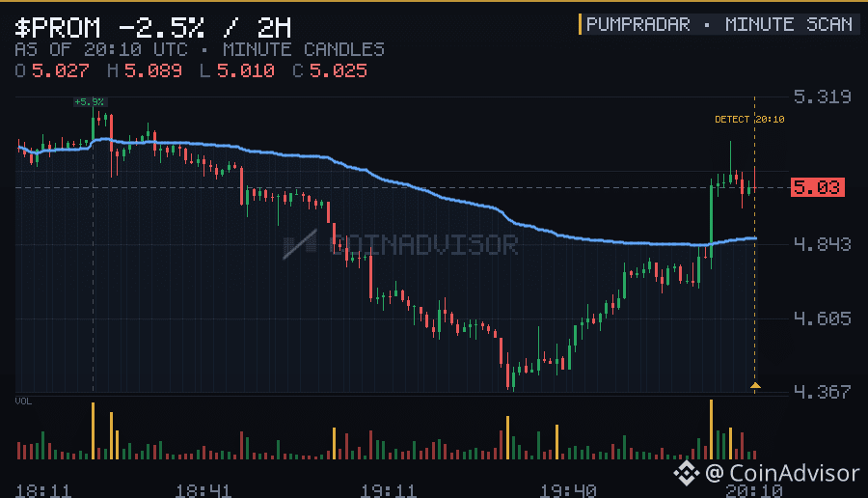
Task: Click the close value 5.025
Action: coord(338,70)
